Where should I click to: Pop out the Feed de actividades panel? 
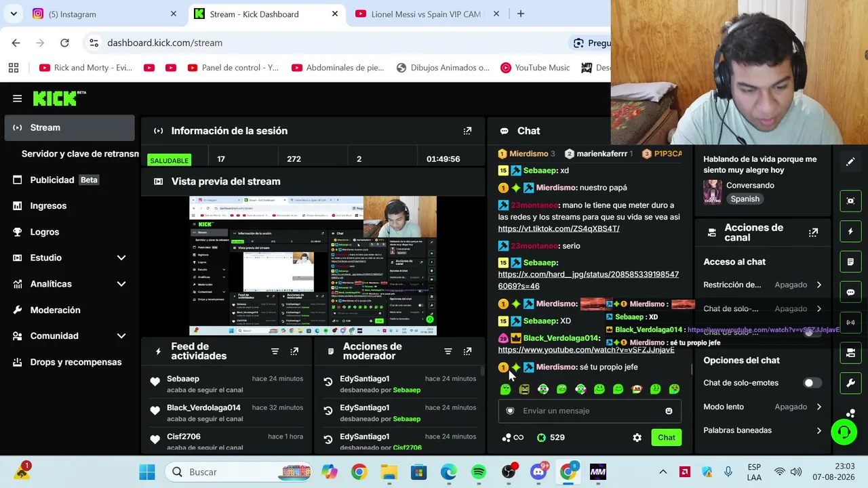pos(294,351)
